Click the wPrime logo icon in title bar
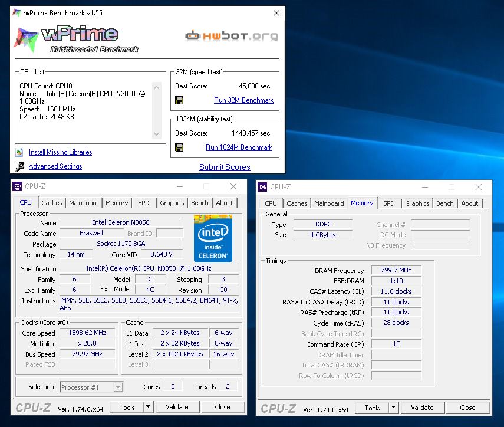Screen dimensions: 504x427 pyautogui.click(x=17, y=13)
